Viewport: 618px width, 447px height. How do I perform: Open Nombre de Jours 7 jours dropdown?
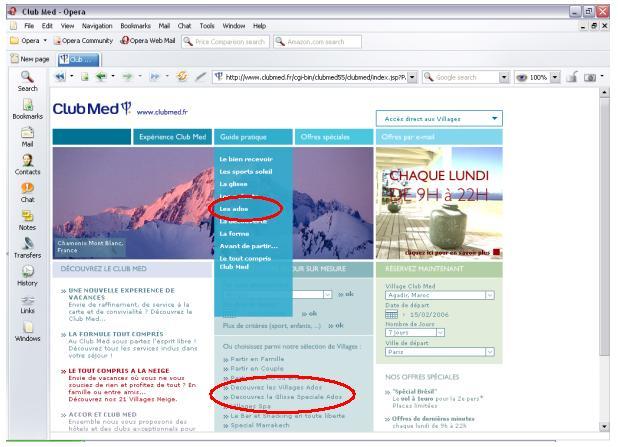415,333
